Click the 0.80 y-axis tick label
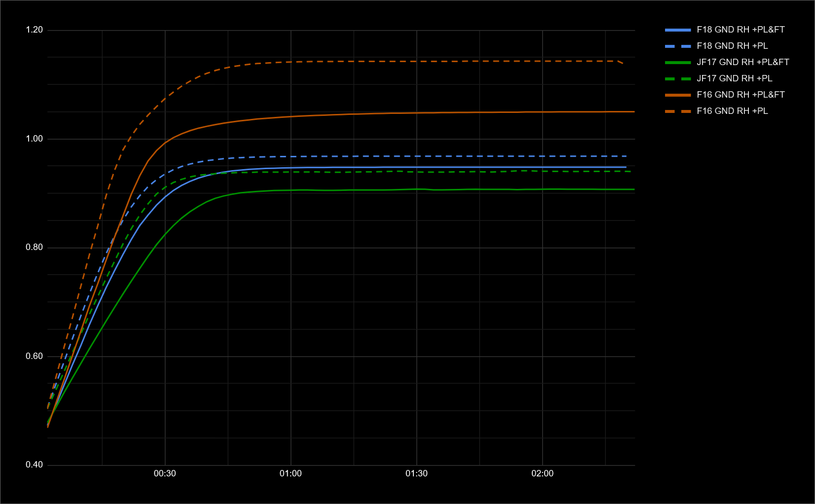 point(34,248)
